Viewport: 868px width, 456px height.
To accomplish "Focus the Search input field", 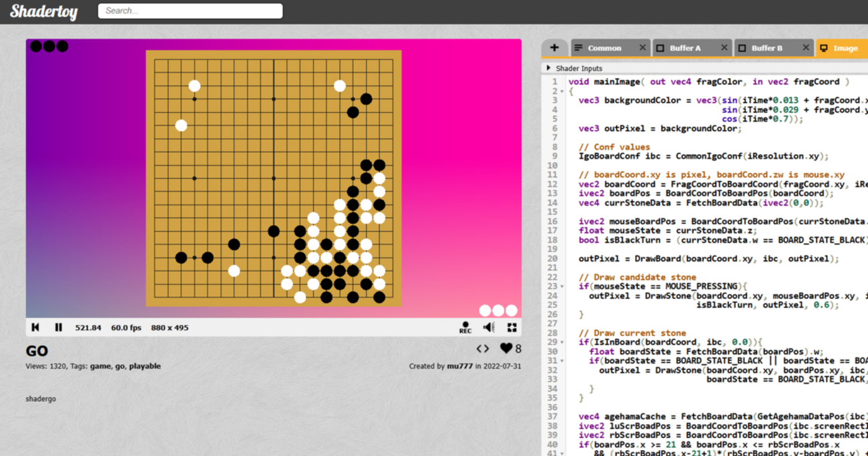I will [190, 11].
